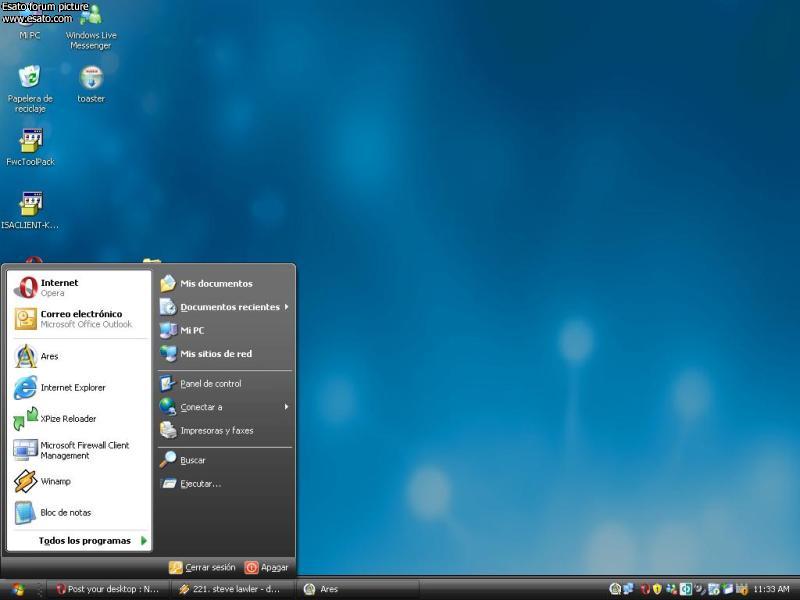Click red Opera tray icon
Viewport: 800px width, 600px height.
(x=645, y=589)
